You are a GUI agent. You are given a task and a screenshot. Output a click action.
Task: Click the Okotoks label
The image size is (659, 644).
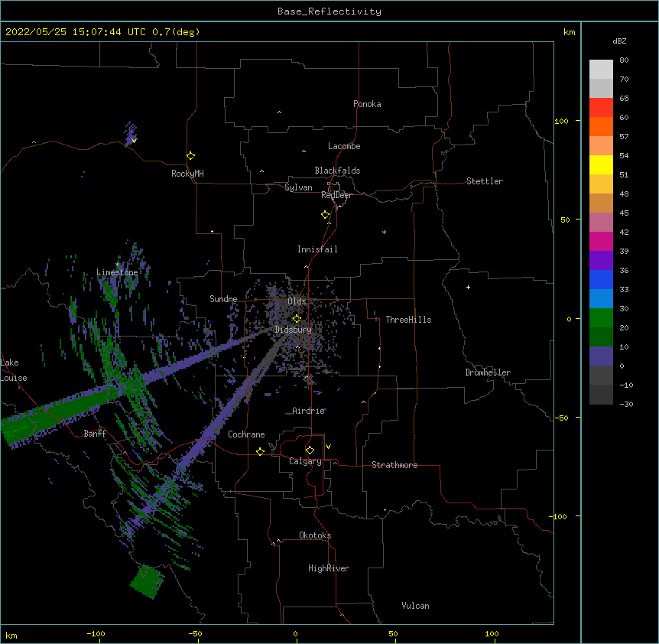pos(315,535)
